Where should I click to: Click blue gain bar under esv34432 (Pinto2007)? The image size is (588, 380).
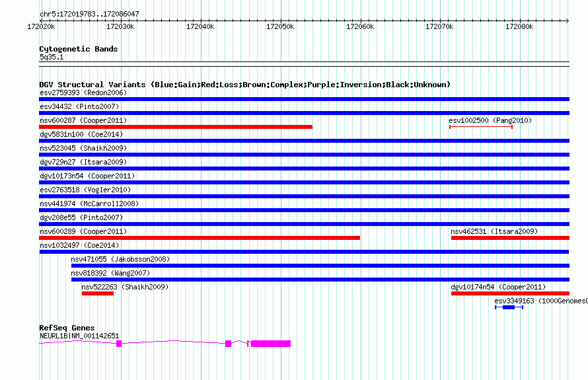[304, 113]
